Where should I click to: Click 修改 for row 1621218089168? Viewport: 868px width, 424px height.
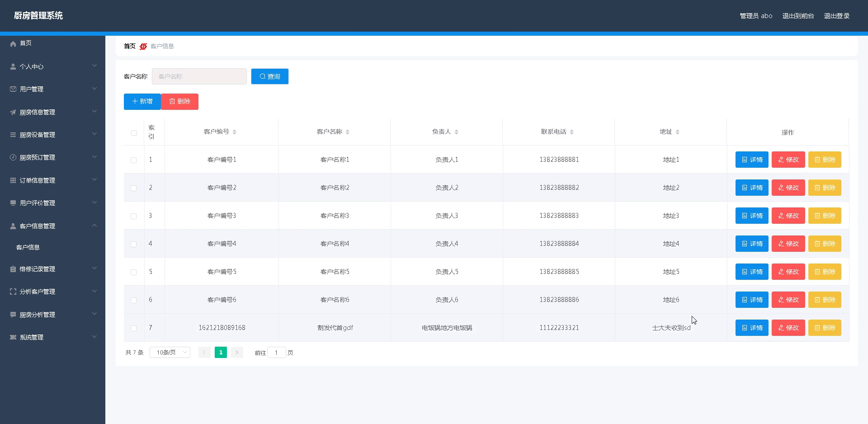coord(788,328)
